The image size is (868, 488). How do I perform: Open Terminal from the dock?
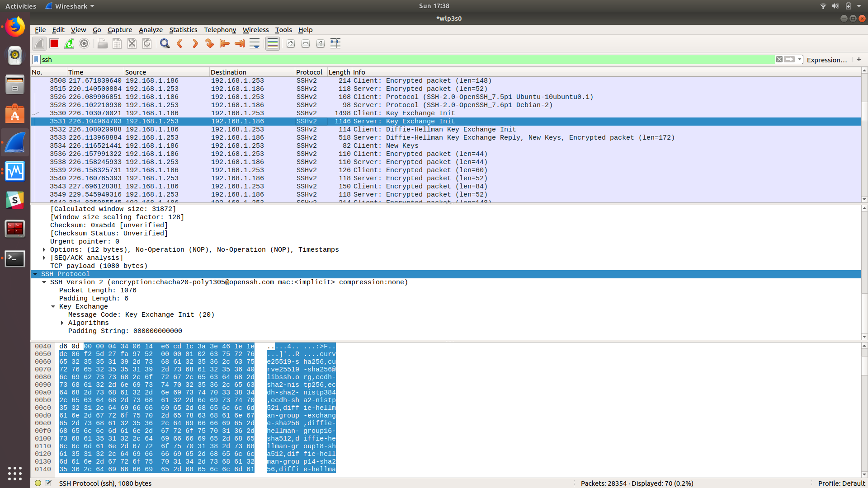click(x=15, y=258)
